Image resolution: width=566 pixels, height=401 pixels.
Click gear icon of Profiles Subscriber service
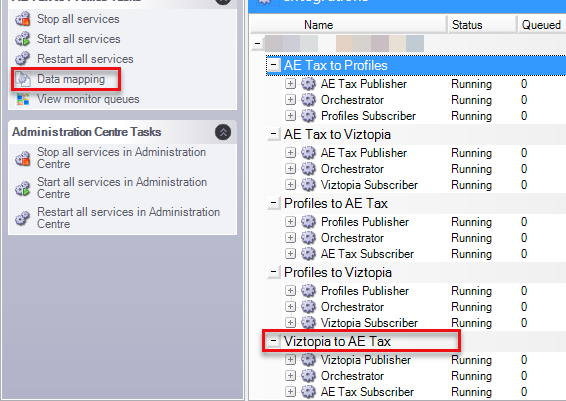pos(308,115)
